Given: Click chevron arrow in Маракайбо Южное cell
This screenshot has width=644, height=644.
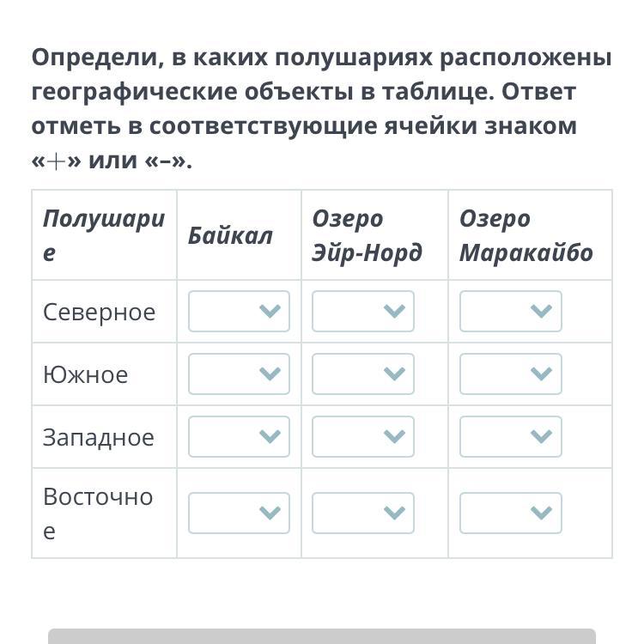Looking at the screenshot, I should [541, 374].
